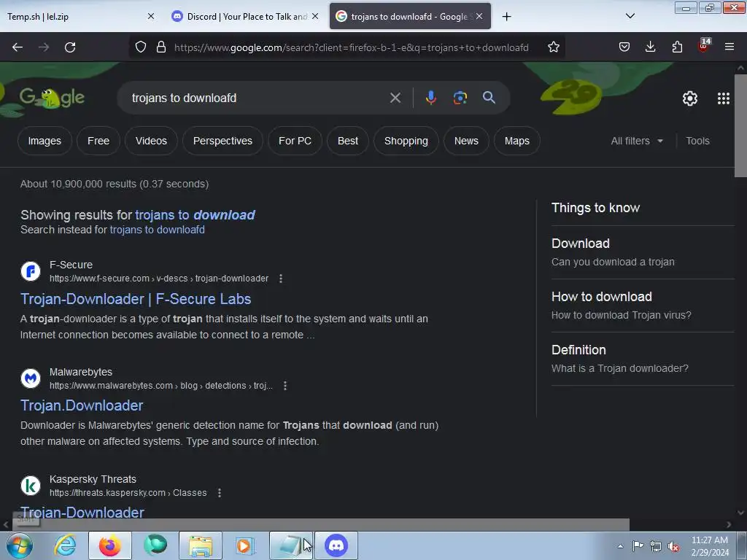The image size is (747, 560).
Task: Expand the Download things-to-know item
Action: (642, 252)
